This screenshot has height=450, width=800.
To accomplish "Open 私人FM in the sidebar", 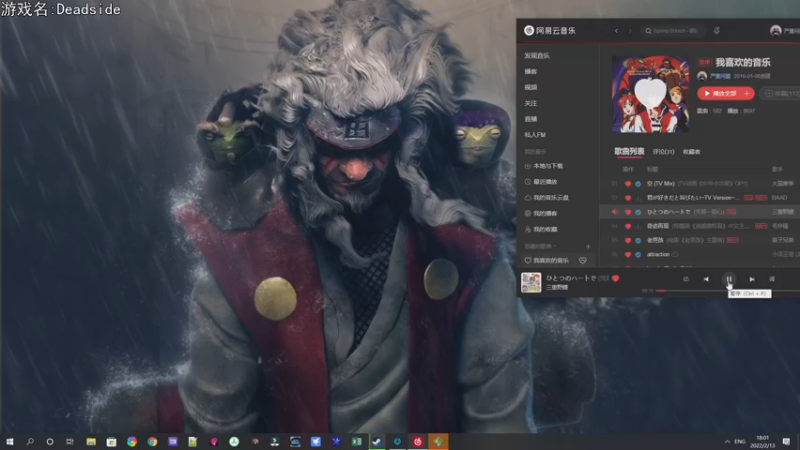I will pos(535,135).
